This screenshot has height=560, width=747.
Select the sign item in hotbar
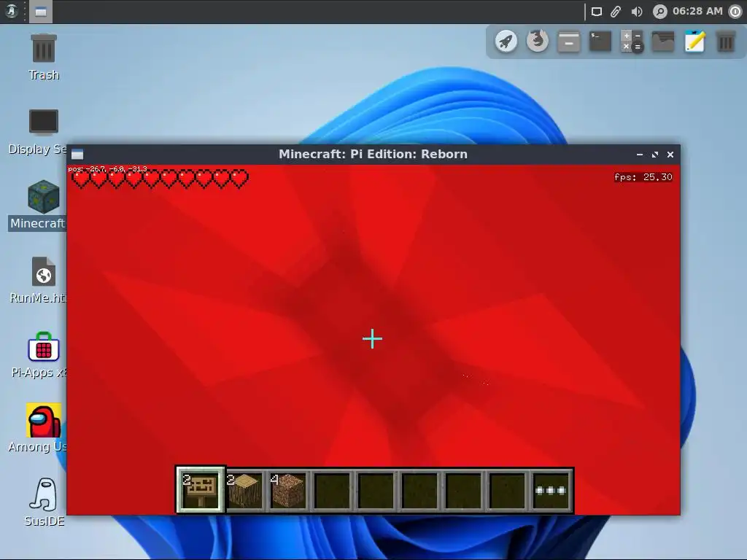tap(201, 490)
